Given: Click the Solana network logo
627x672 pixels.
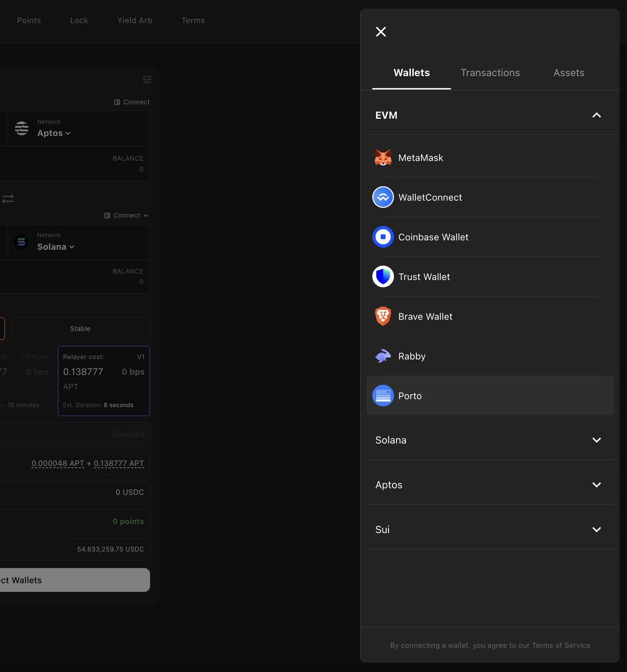Looking at the screenshot, I should pos(21,242).
